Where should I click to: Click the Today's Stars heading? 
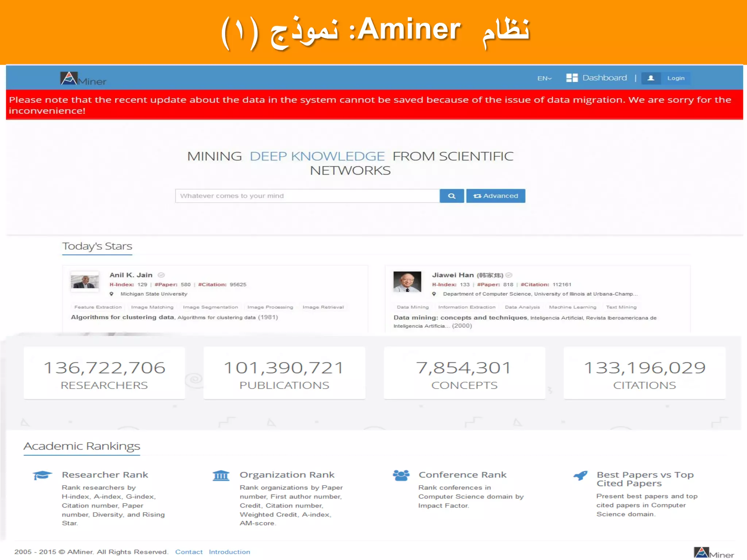(97, 246)
